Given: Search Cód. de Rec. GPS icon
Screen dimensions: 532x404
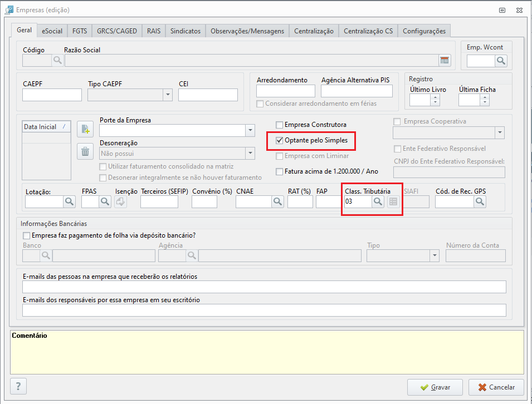Looking at the screenshot, I should tap(480, 201).
